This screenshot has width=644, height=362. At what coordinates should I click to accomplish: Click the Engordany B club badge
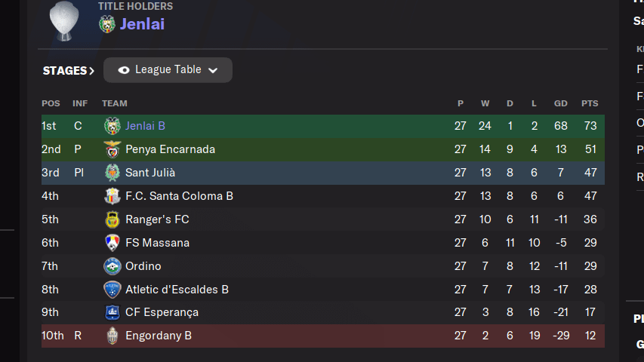[112, 336]
